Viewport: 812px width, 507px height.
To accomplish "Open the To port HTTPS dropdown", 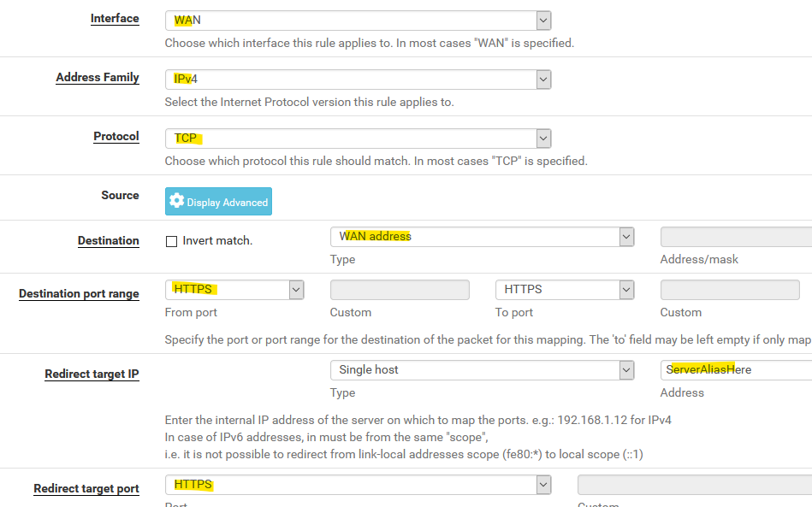I will (x=565, y=290).
